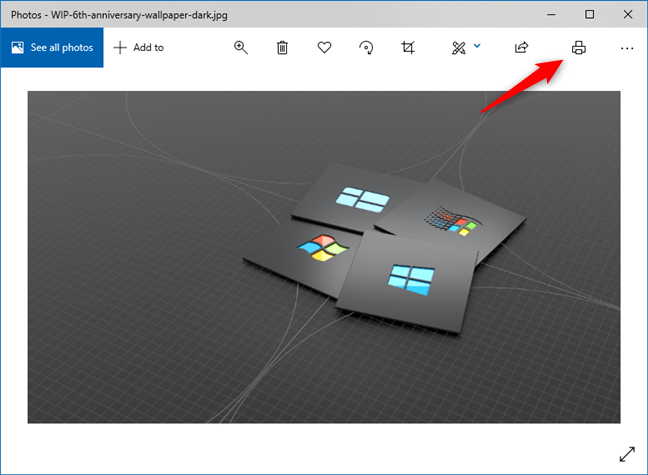Zoom in with the magnifier icon
648x475 pixels.
(241, 47)
